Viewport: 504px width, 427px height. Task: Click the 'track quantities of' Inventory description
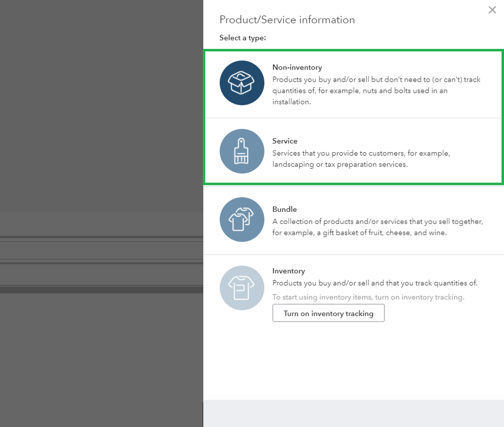coord(374,283)
